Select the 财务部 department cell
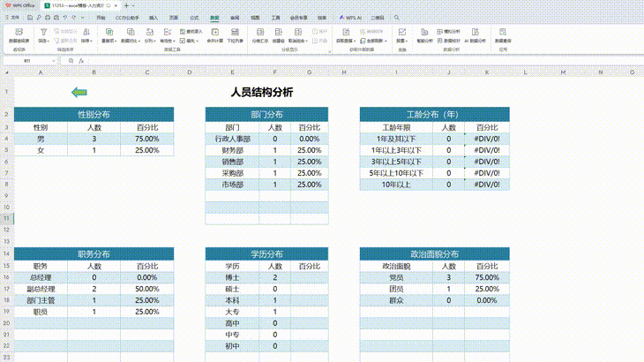Image resolution: width=644 pixels, height=362 pixels. [x=233, y=150]
